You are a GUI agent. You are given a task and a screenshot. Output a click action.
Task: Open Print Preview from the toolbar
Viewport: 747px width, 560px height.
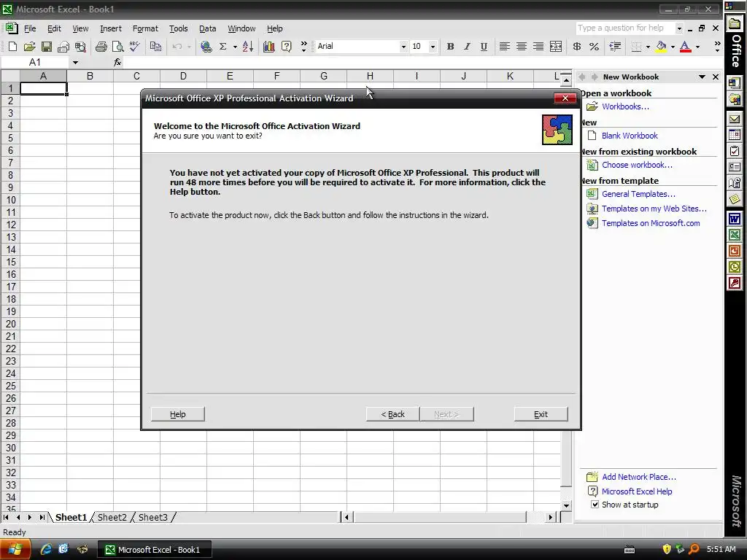point(117,46)
